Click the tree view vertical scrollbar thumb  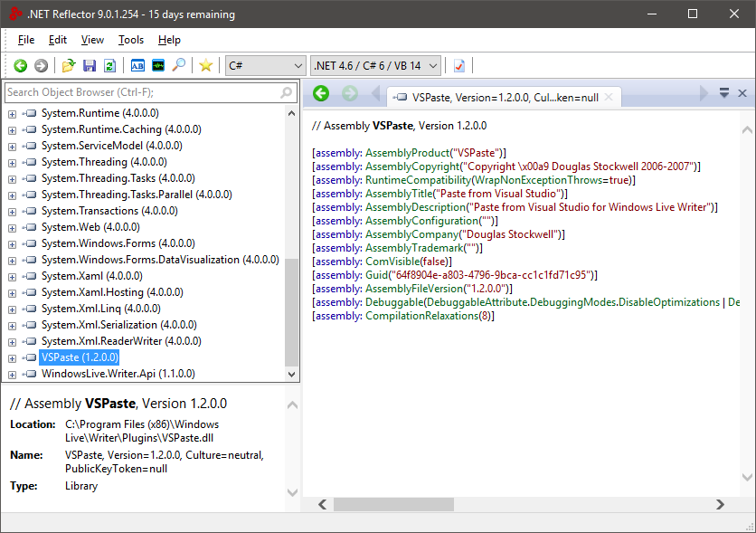click(291, 312)
